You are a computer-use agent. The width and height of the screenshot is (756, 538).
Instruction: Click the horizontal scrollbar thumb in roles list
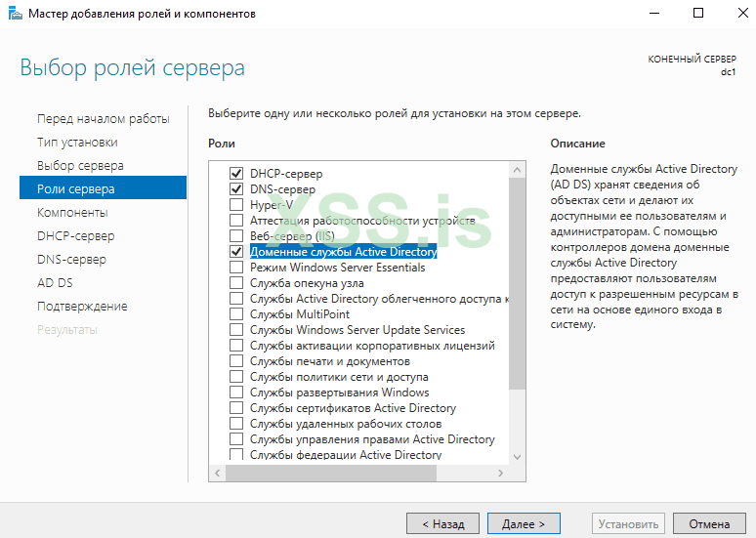click(331, 473)
